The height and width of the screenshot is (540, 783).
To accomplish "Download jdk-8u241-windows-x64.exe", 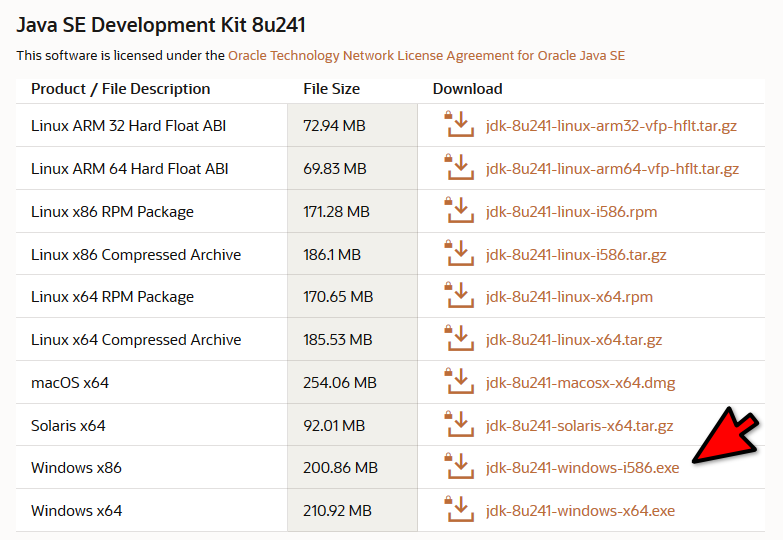I will [x=580, y=511].
